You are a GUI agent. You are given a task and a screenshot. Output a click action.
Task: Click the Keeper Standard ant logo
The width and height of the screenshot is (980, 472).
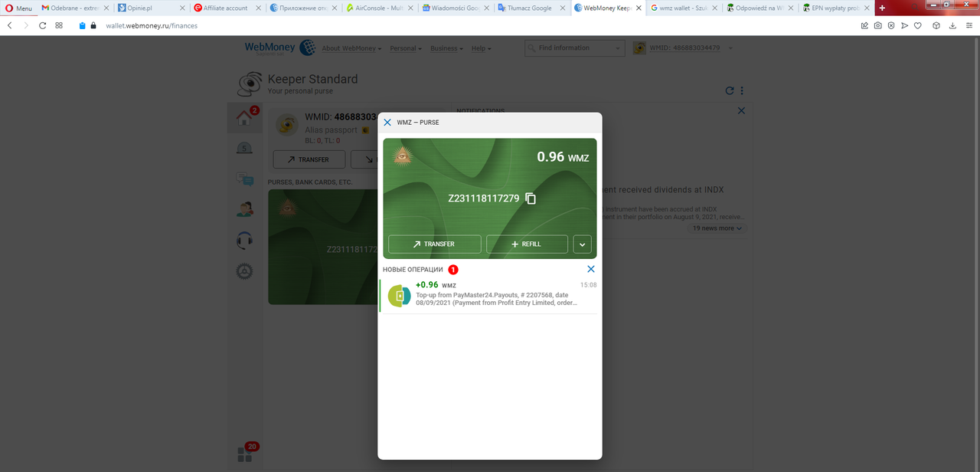[x=250, y=83]
